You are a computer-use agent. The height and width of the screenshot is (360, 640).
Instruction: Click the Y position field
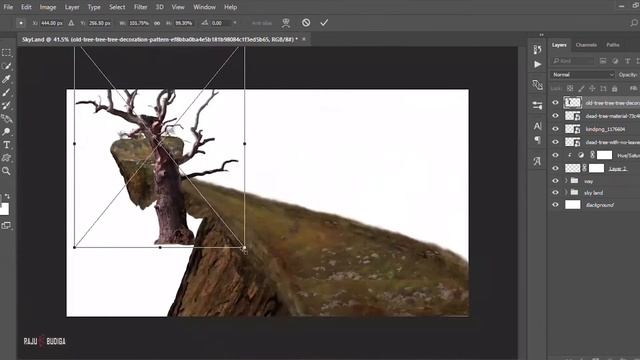point(100,23)
